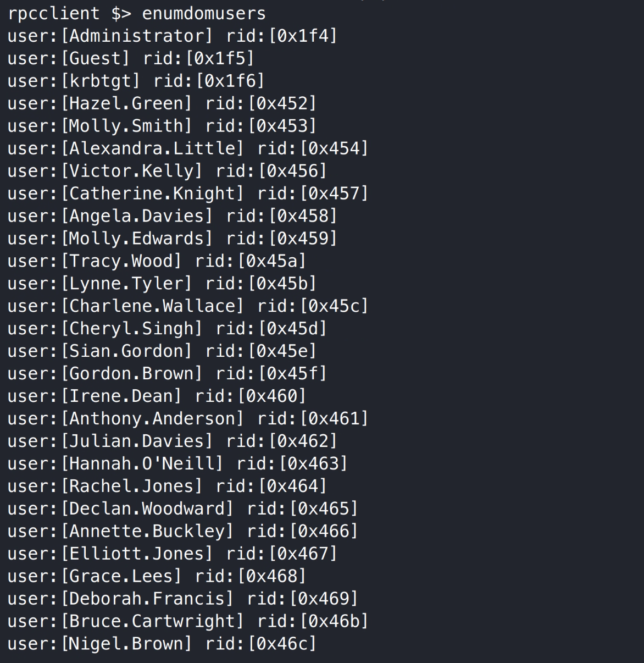Click the Elliott.Jones username
The height and width of the screenshot is (663, 644).
[136, 554]
